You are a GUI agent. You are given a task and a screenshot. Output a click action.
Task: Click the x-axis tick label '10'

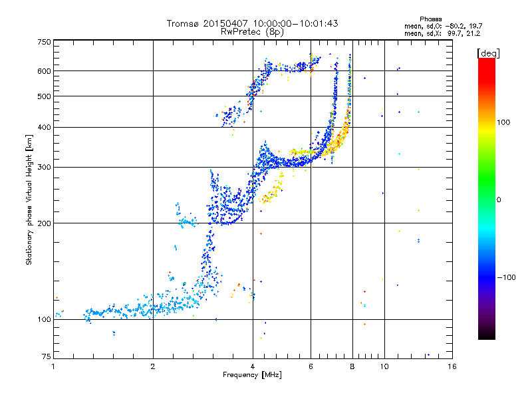[384, 366]
